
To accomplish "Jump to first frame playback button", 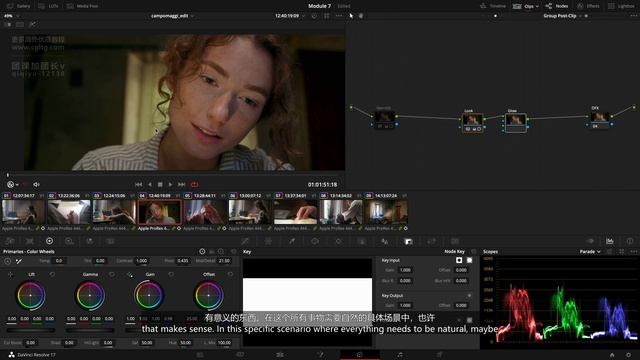I will coord(138,184).
